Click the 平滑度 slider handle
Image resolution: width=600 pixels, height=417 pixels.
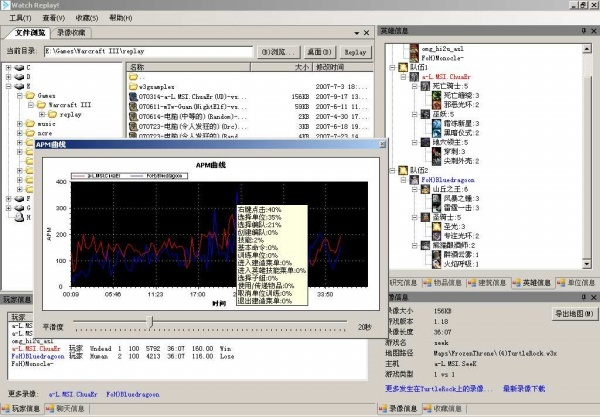pos(150,322)
